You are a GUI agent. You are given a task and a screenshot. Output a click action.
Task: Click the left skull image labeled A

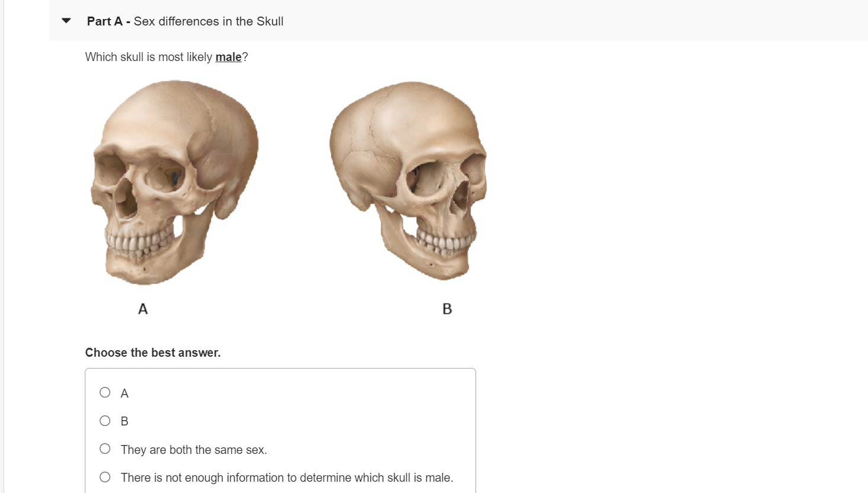coord(174,183)
